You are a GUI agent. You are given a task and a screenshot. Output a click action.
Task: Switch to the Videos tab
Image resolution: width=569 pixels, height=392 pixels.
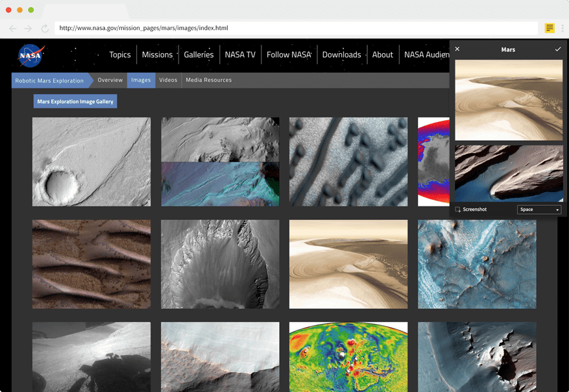coord(168,80)
